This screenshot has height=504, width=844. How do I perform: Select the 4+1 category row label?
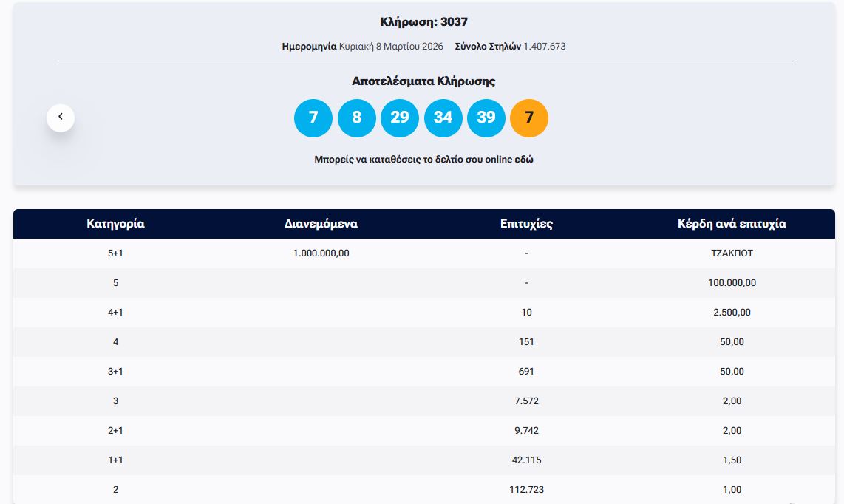click(x=115, y=313)
